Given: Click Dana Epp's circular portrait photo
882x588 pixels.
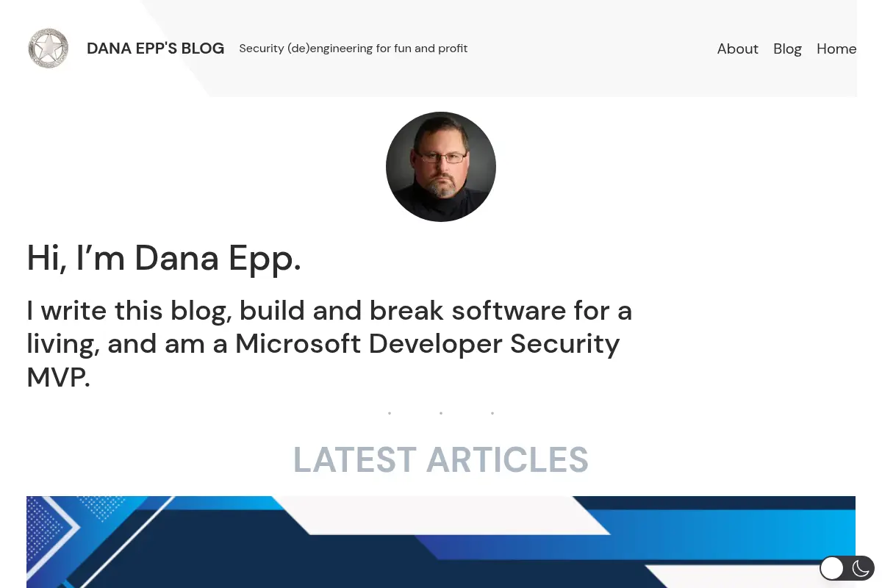Looking at the screenshot, I should 441,167.
